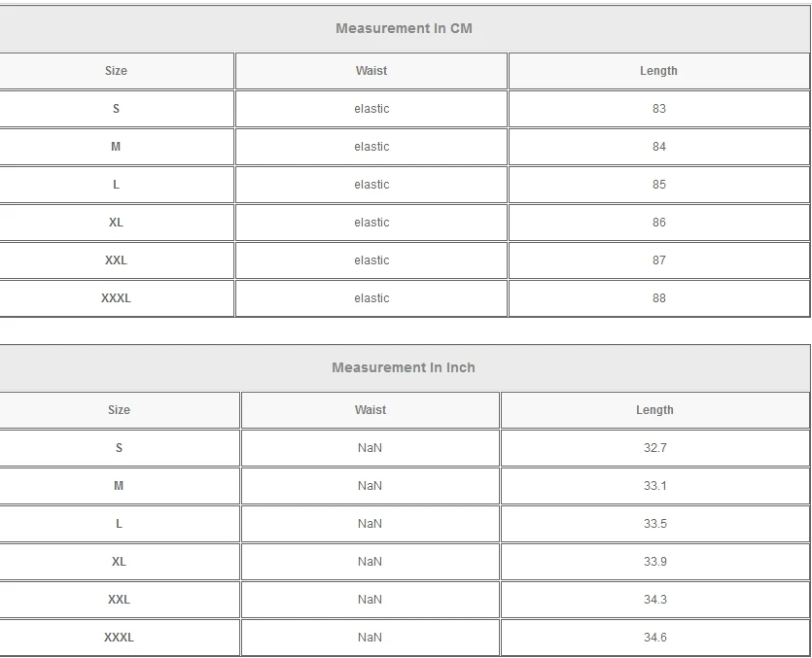This screenshot has height=658, width=812.
Task: Select the inch length value 34.3
Action: [654, 600]
